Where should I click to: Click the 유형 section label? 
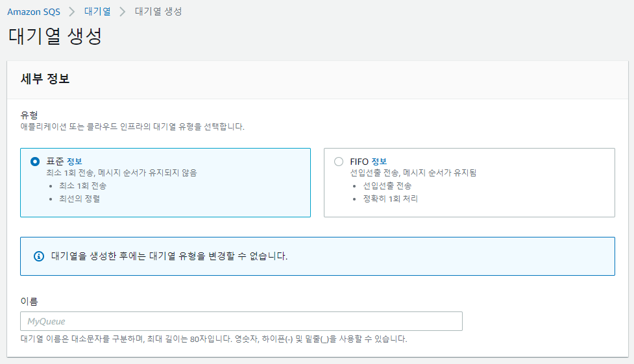[29, 115]
